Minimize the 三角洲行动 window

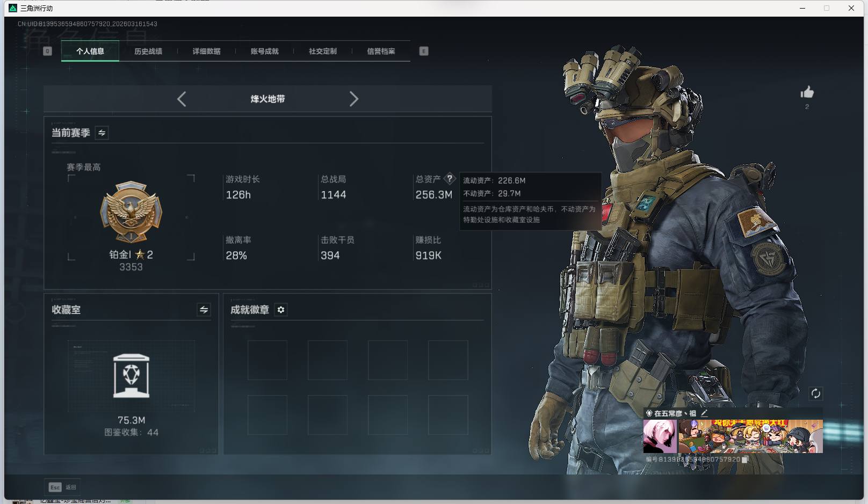(x=802, y=8)
